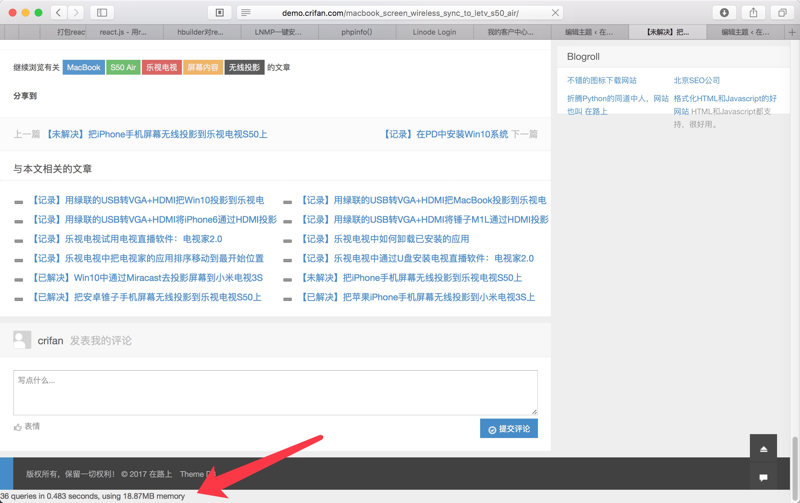Open Blogroll link 折腾Python的同道中人
The width and height of the screenshot is (800, 503).
click(618, 105)
